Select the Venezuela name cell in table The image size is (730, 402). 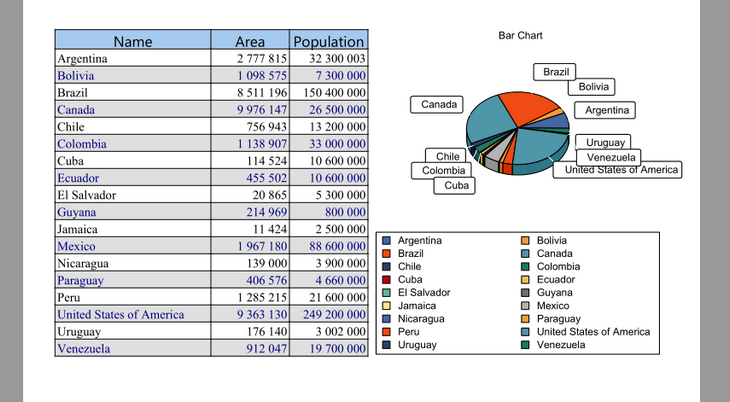(133, 348)
